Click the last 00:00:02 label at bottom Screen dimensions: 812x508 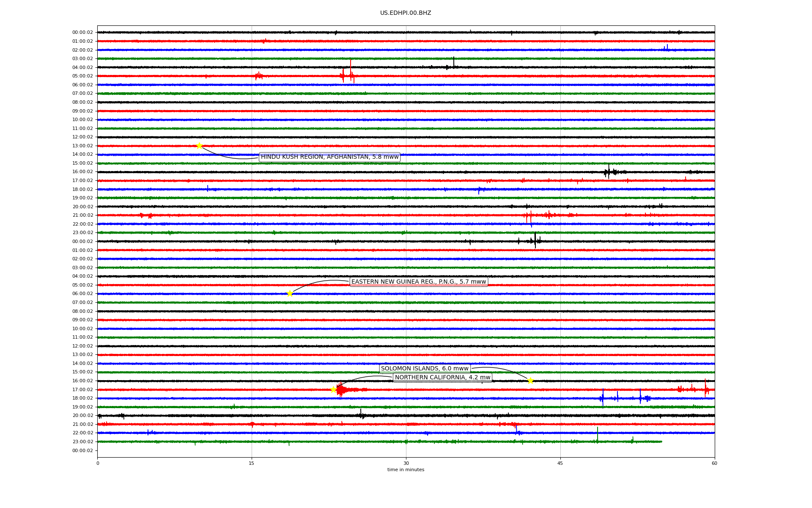(82, 451)
